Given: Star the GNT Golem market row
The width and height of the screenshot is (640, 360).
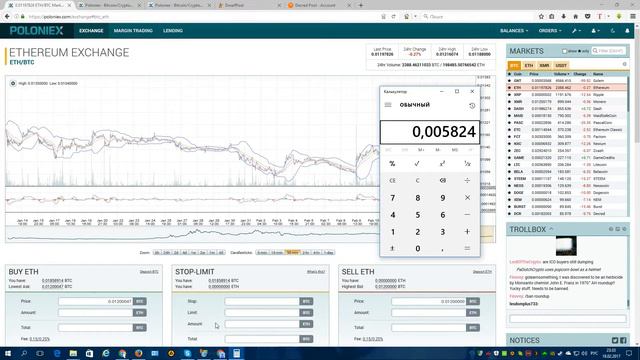Looking at the screenshot, I should (x=509, y=81).
